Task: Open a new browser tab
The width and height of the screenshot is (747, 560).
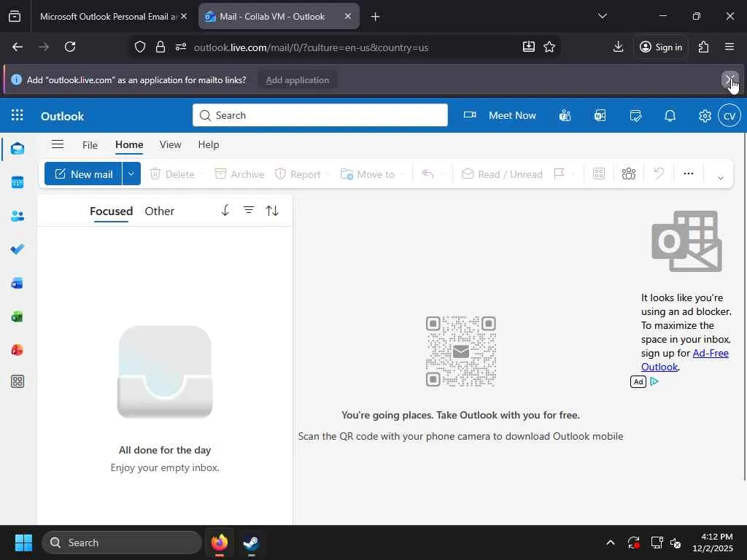Action: click(375, 17)
